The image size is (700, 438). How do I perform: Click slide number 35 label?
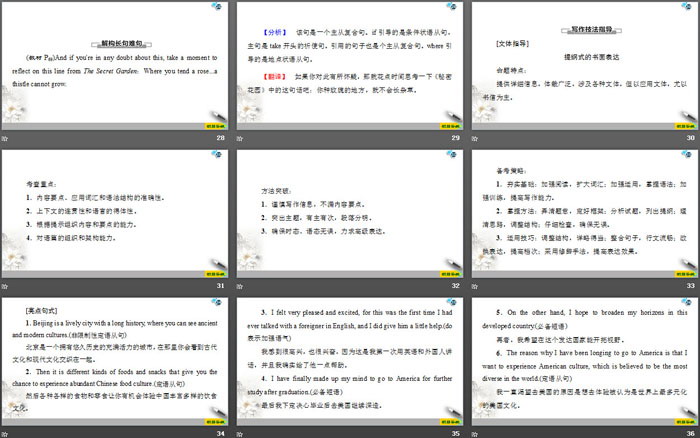455,433
